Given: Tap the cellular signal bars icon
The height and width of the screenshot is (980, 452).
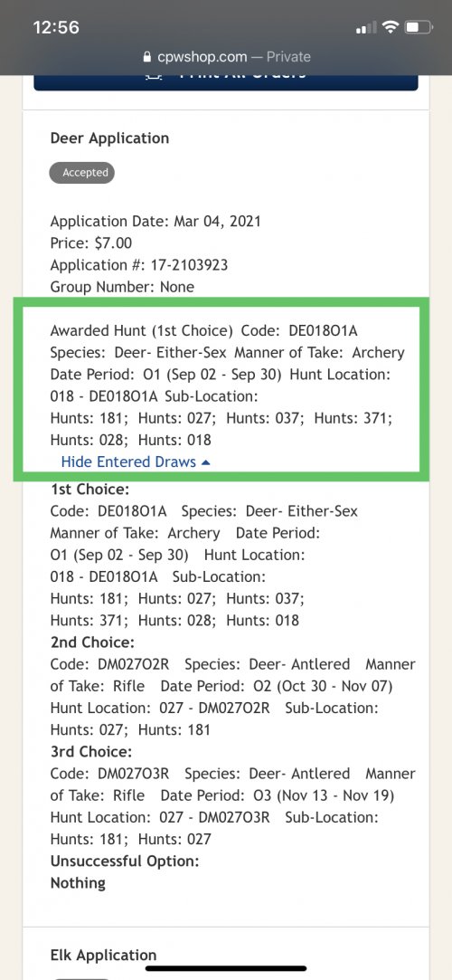Looking at the screenshot, I should point(366,27).
